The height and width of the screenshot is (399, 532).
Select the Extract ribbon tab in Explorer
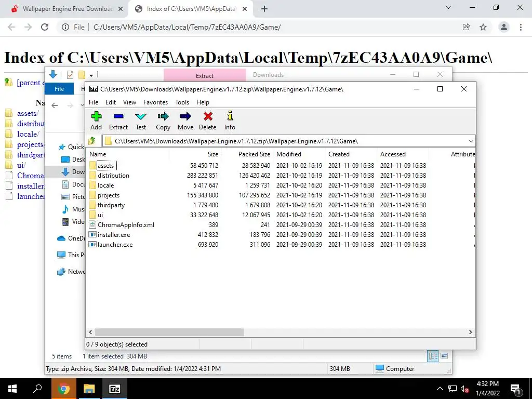pos(205,75)
